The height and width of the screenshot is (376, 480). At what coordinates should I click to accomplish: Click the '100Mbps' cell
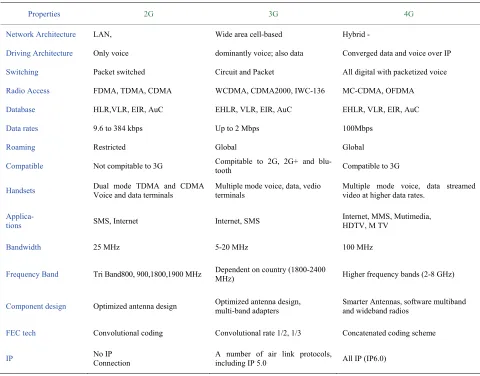coord(358,129)
